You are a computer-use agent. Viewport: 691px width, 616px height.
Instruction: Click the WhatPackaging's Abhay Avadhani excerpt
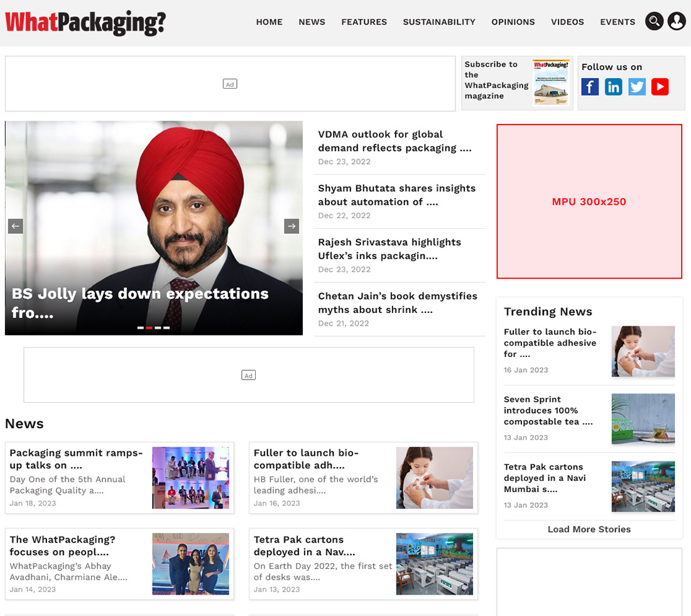click(68, 571)
